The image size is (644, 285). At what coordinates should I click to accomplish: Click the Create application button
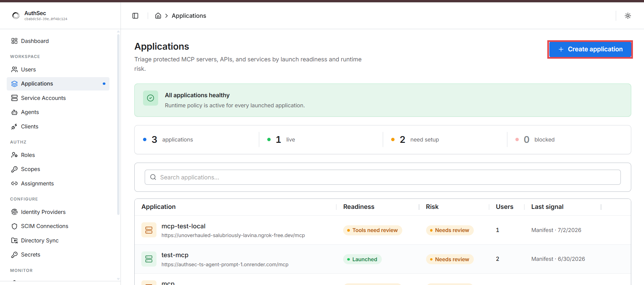click(590, 49)
